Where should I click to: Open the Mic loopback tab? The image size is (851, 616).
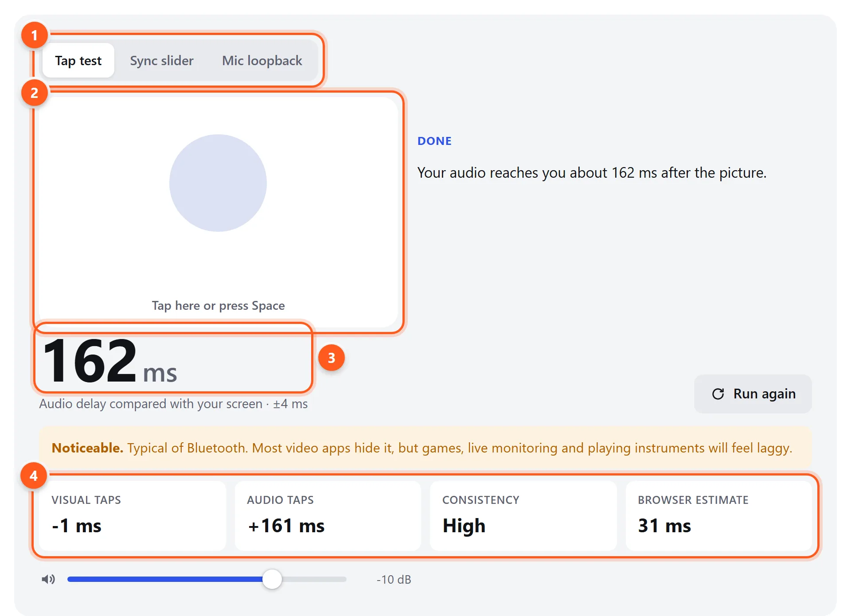pos(262,60)
